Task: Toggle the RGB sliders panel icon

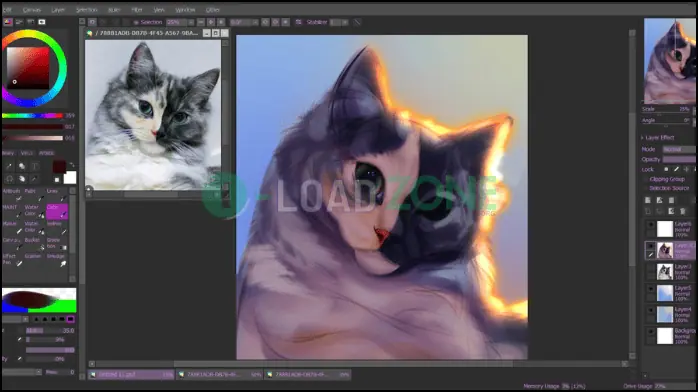Action: [x=19, y=22]
